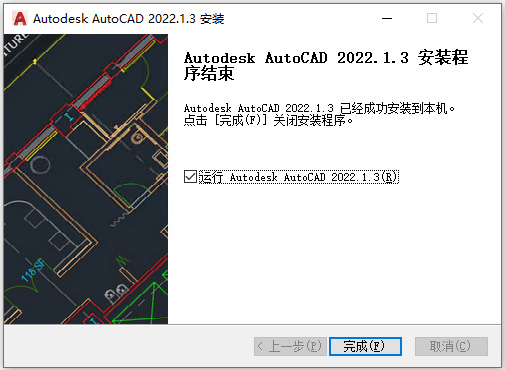Viewport: 505px width, 370px height.
Task: Click the 运行 Autodesk AutoCAD 2022.1.3(R) label text
Action: [298, 177]
